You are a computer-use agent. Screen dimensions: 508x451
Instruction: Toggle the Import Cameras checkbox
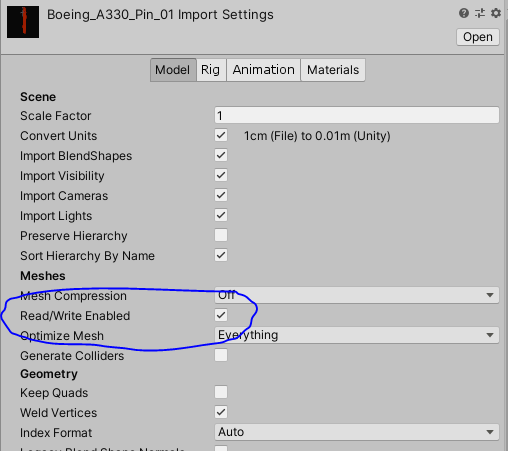(221, 195)
